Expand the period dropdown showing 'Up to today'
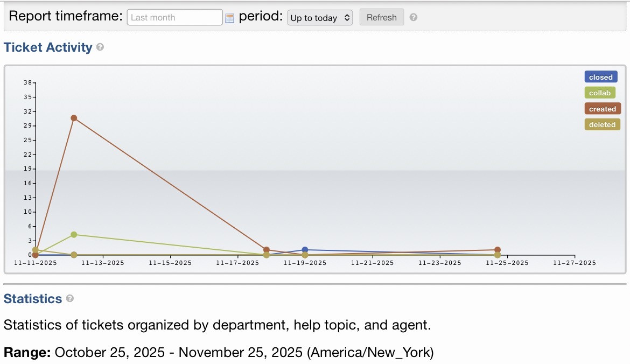 320,18
